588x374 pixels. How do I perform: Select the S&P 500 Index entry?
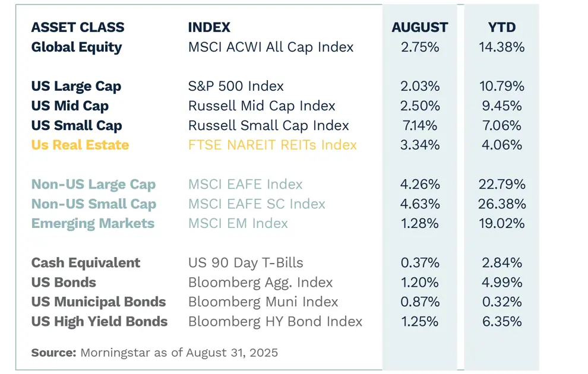click(x=236, y=86)
